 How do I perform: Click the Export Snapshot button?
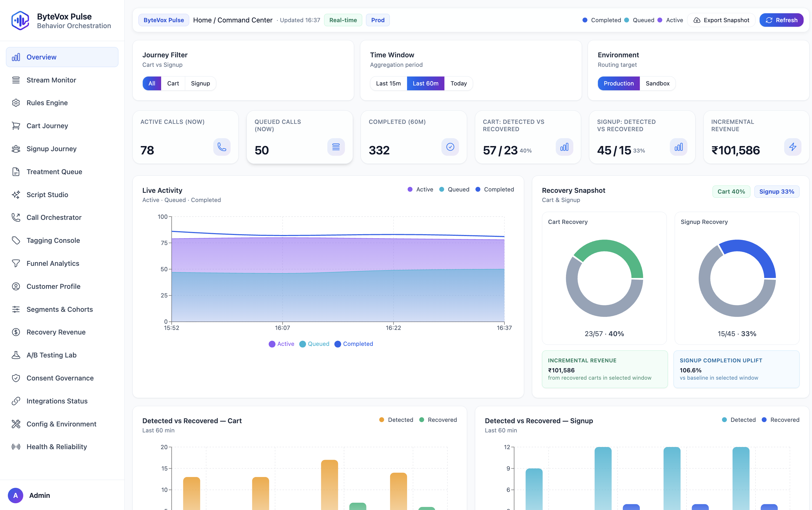coord(721,20)
